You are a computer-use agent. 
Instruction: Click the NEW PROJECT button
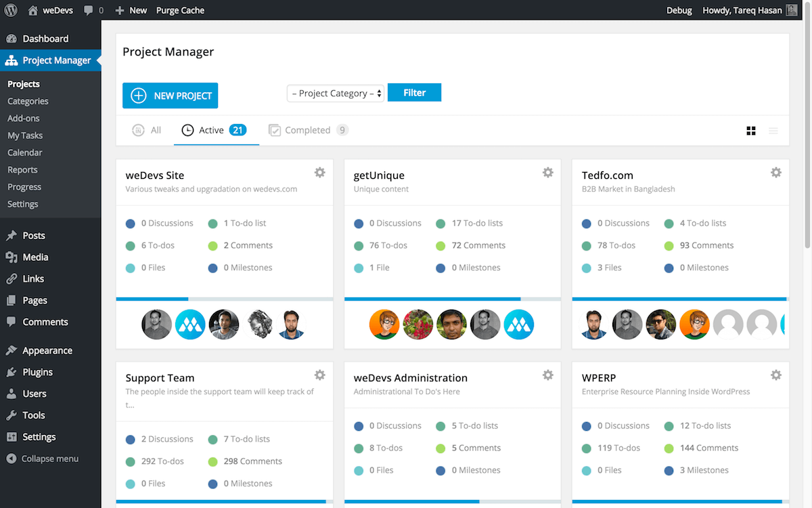click(x=170, y=96)
